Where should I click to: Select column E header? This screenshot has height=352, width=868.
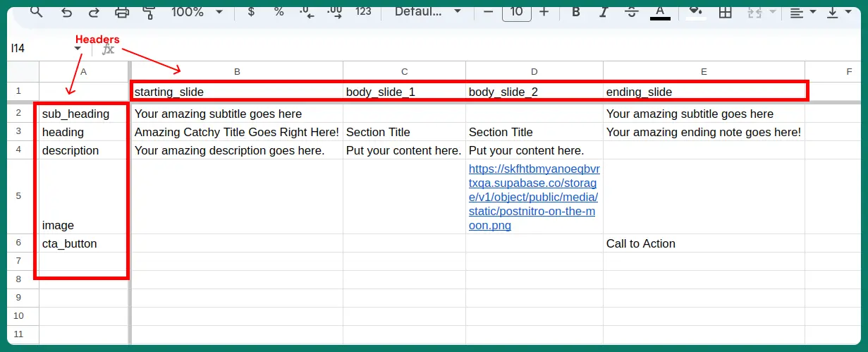pyautogui.click(x=704, y=71)
